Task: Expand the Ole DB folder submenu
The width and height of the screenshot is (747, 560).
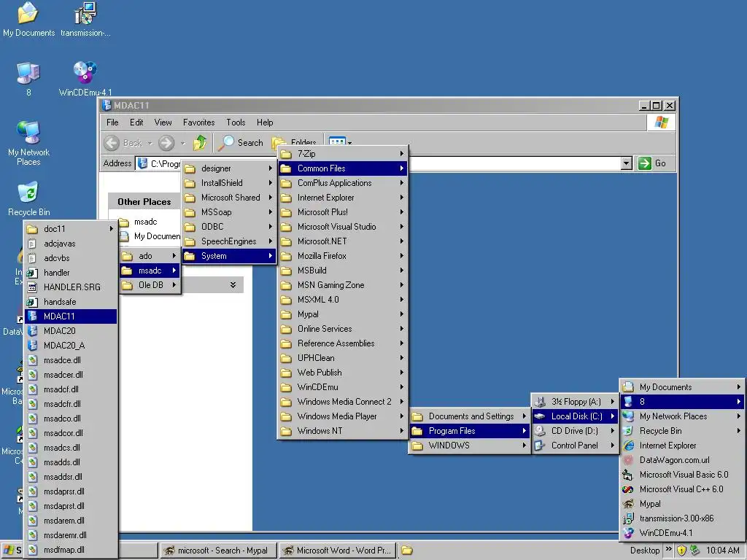Action: tap(150, 285)
